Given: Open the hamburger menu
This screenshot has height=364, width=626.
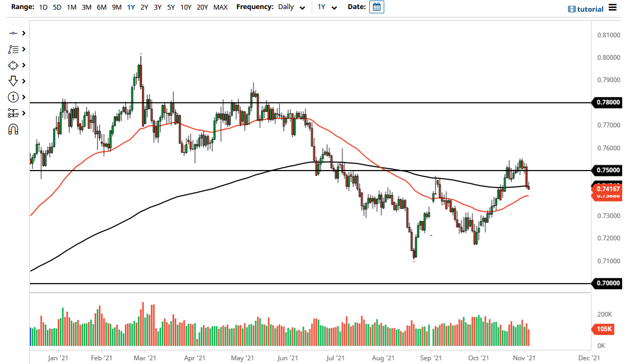Looking at the screenshot, I should point(614,8).
